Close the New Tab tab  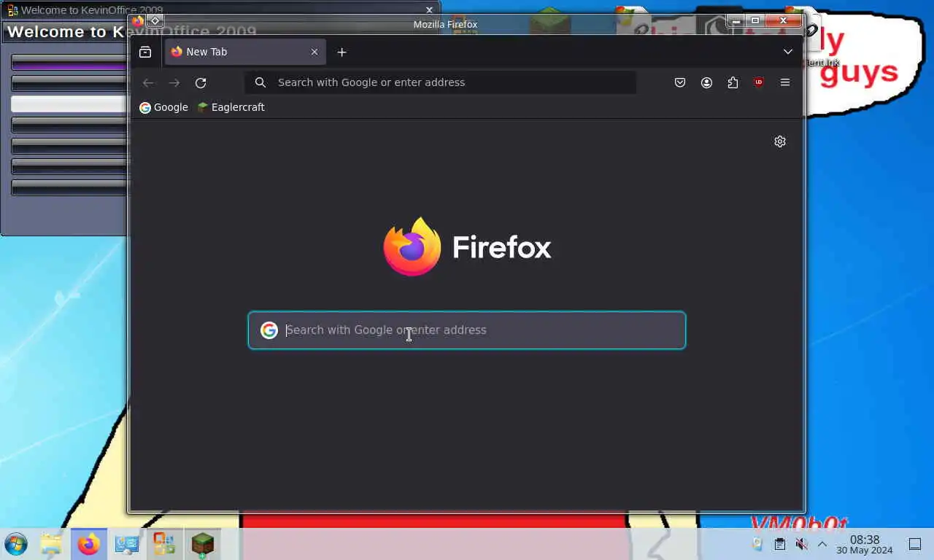pyautogui.click(x=314, y=52)
